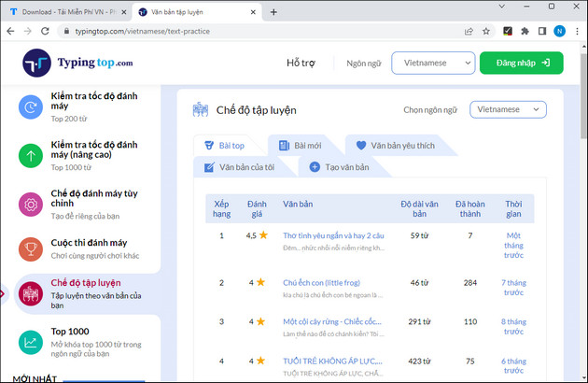Click the typing competition trophy icon
Image resolution: width=588 pixels, height=383 pixels.
click(31, 248)
